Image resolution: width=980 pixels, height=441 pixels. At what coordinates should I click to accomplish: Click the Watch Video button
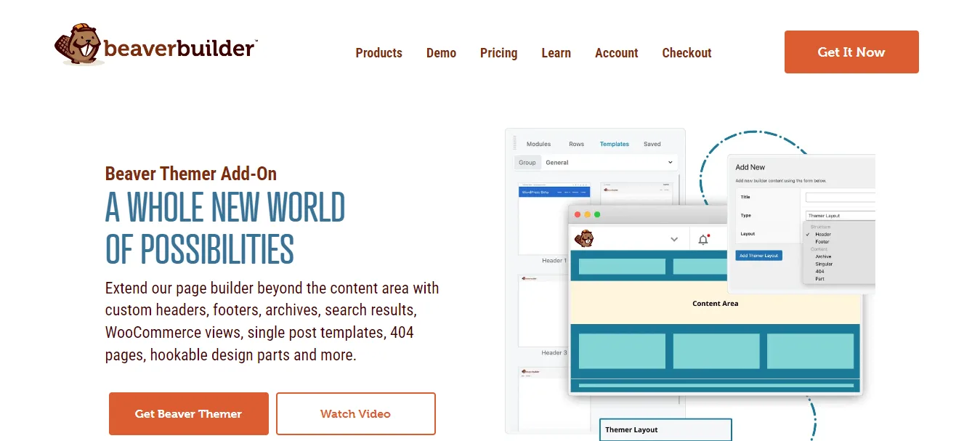tap(356, 414)
